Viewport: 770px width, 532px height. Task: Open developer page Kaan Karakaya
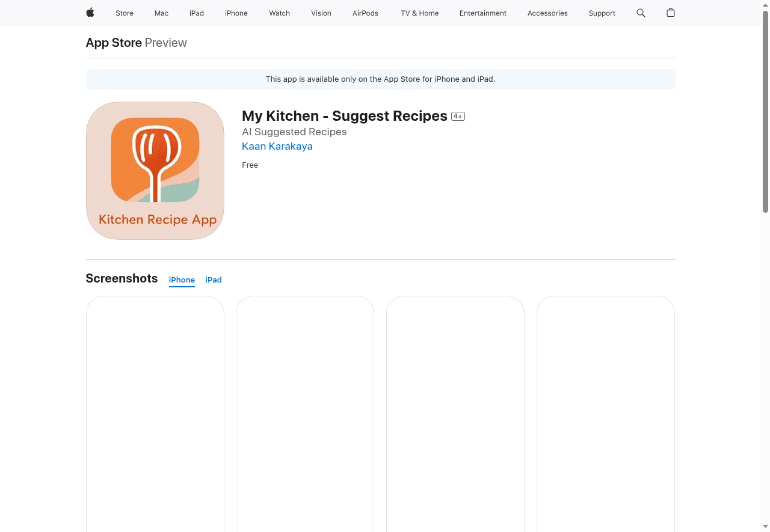(277, 146)
